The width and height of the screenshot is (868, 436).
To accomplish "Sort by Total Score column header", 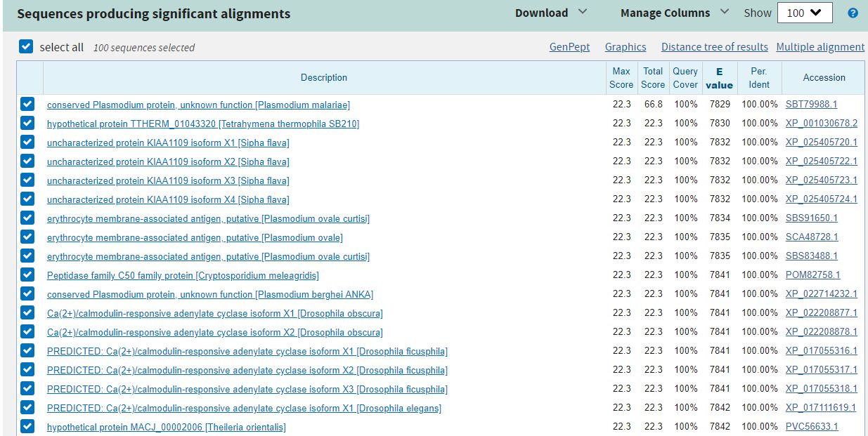I will [x=653, y=77].
